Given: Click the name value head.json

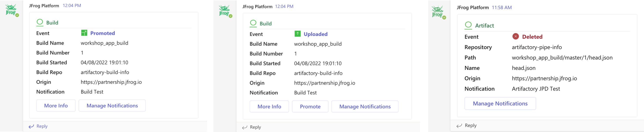Looking at the screenshot, I should [x=524, y=68].
